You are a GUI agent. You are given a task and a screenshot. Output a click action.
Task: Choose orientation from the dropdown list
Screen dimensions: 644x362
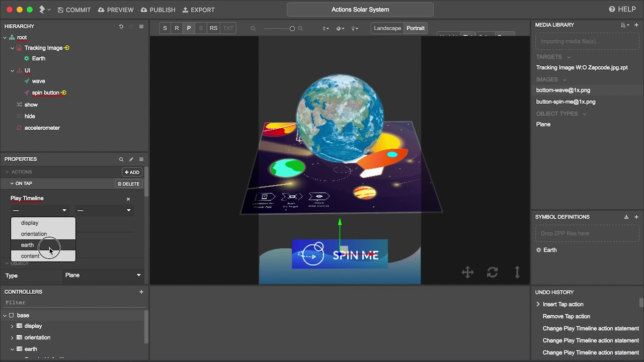tap(43, 234)
